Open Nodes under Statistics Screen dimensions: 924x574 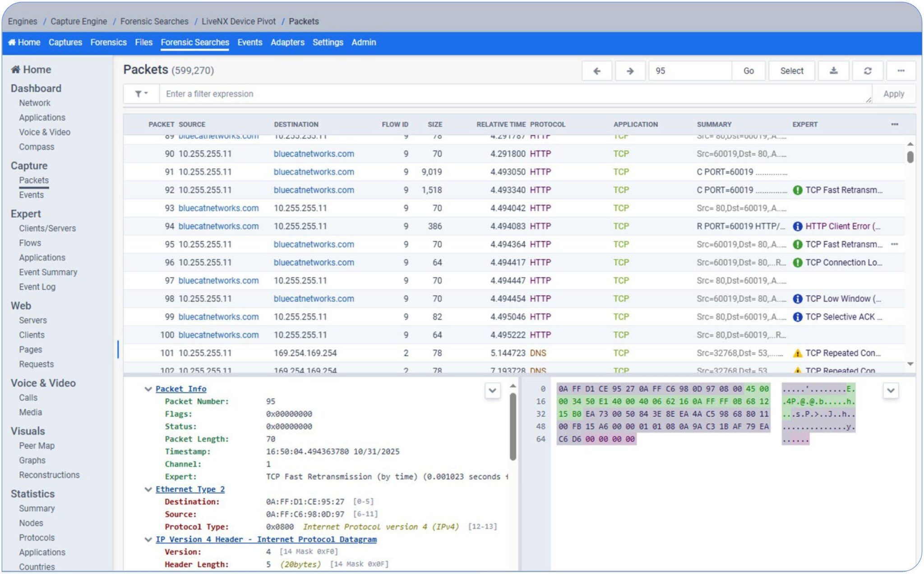(31, 523)
